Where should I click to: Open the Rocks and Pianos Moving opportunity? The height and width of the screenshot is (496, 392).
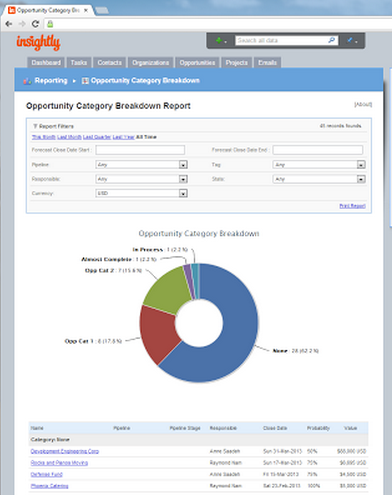(59, 463)
